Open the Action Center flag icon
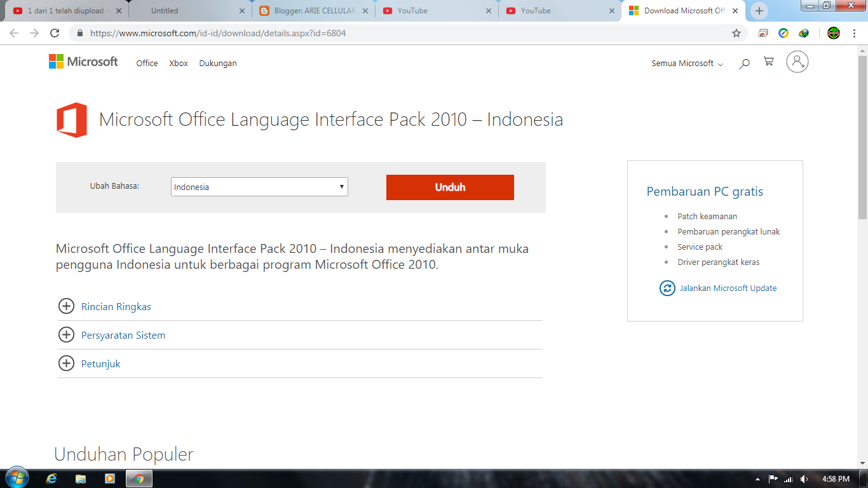The width and height of the screenshot is (868, 488). [773, 478]
